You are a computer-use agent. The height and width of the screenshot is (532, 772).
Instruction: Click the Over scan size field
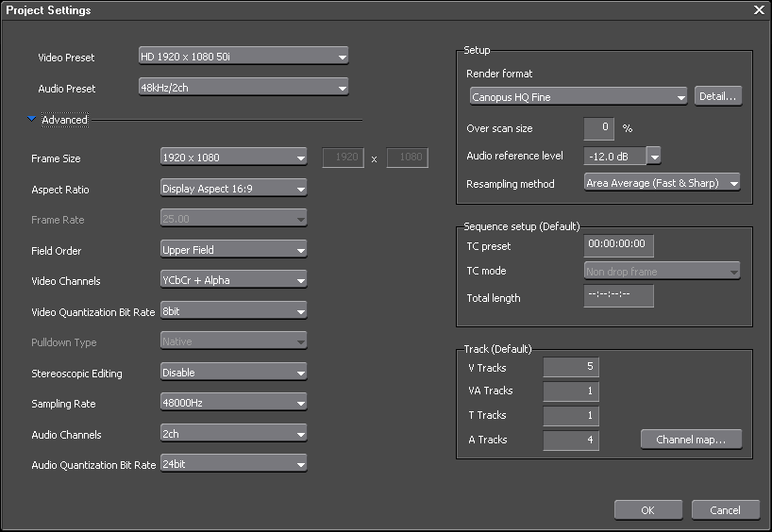(x=598, y=128)
